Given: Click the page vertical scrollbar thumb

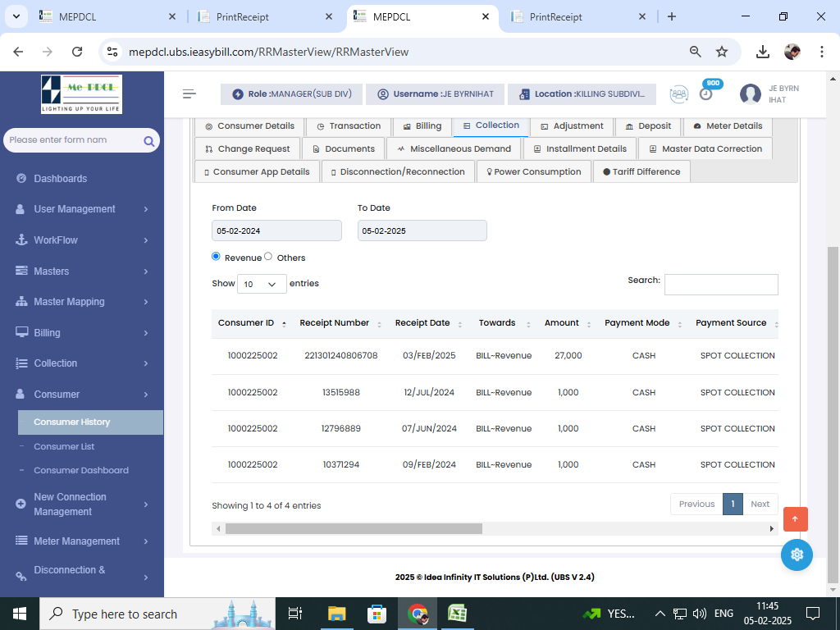Looking at the screenshot, I should [x=833, y=415].
